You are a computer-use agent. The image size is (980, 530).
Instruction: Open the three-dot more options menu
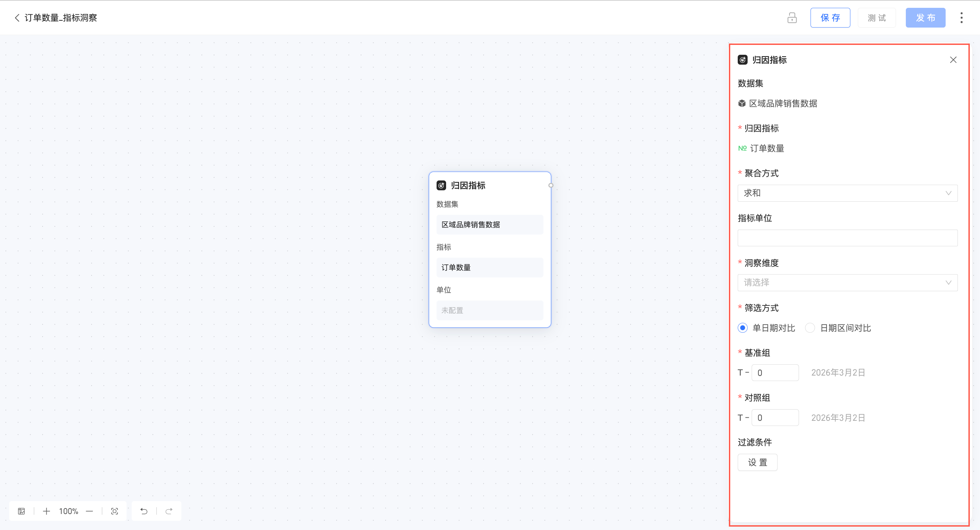(961, 18)
